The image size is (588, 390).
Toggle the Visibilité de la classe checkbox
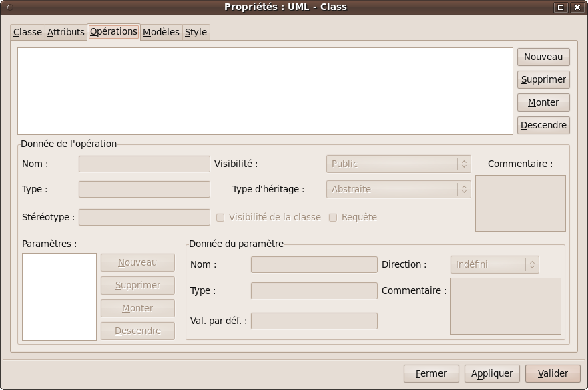[220, 217]
